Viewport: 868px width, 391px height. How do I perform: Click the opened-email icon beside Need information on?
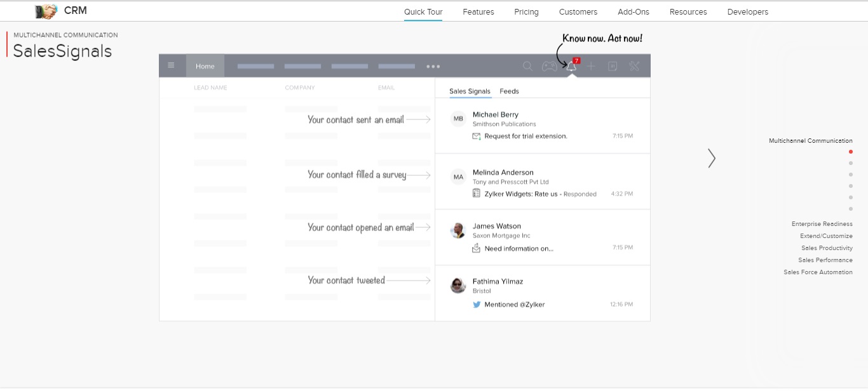[477, 248]
